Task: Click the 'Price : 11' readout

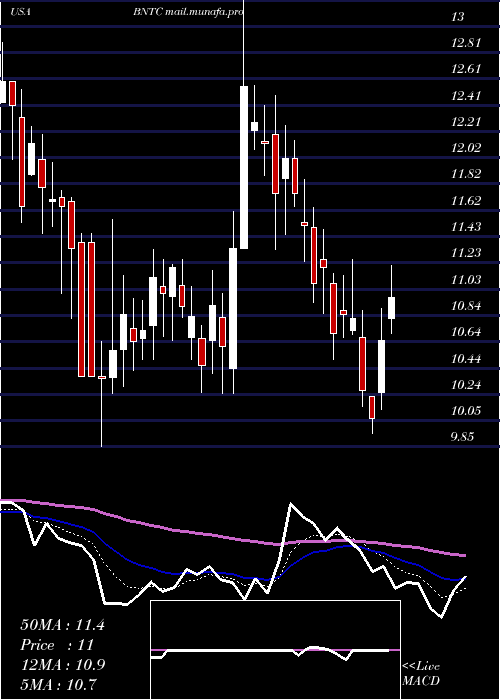Action: click(57, 645)
